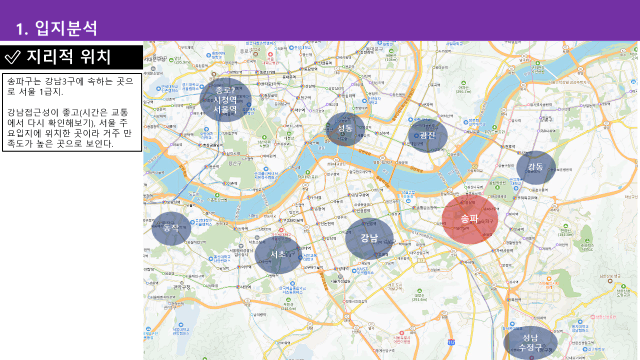Click the 강동 circle marker
This screenshot has width=640, height=360.
coord(536,167)
